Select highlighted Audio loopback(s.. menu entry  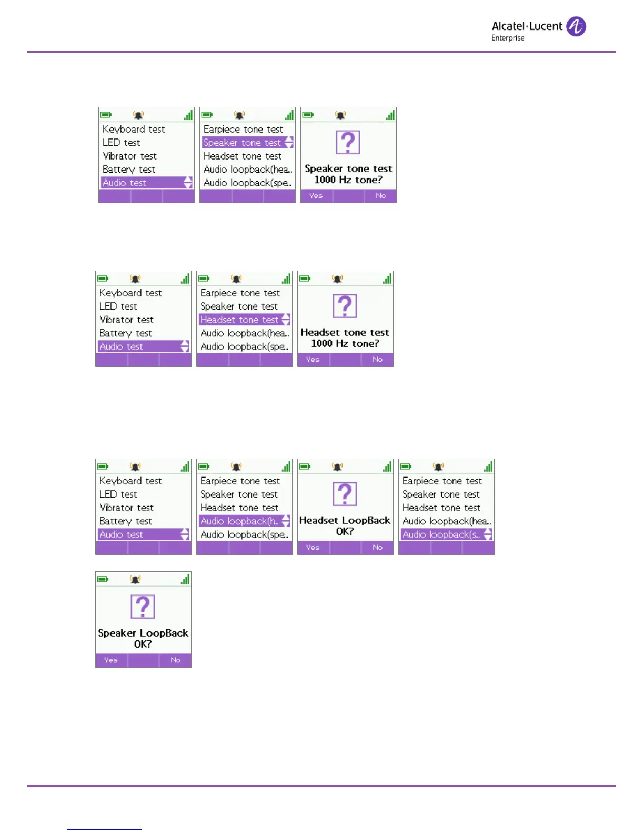(x=447, y=534)
